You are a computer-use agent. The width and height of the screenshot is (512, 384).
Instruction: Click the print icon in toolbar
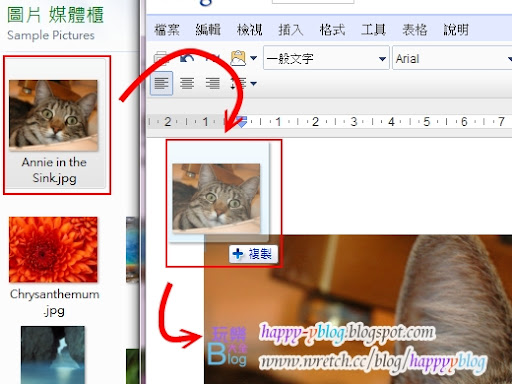click(161, 58)
